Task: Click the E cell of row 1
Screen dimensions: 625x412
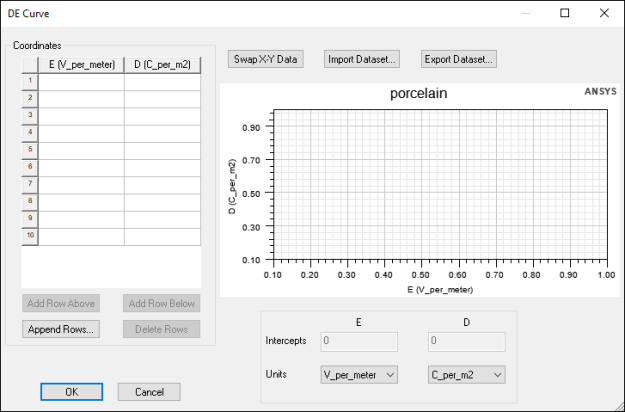Action: click(81, 82)
